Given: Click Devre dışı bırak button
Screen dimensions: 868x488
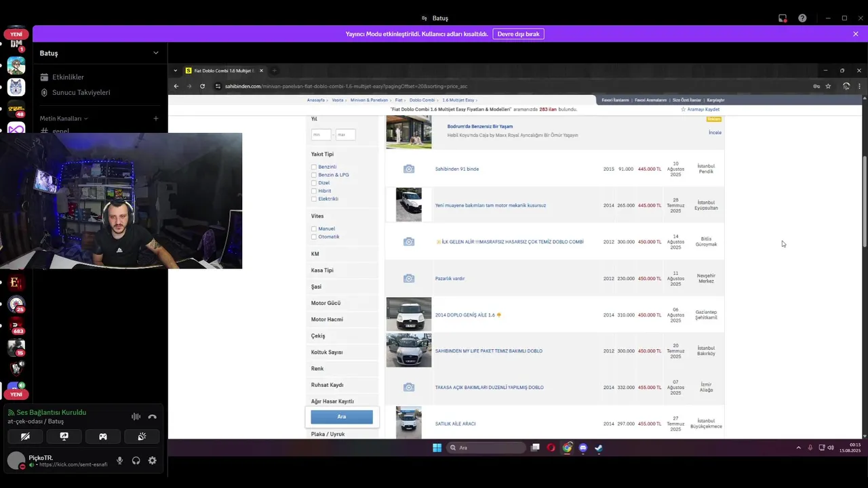Looking at the screenshot, I should (x=518, y=34).
